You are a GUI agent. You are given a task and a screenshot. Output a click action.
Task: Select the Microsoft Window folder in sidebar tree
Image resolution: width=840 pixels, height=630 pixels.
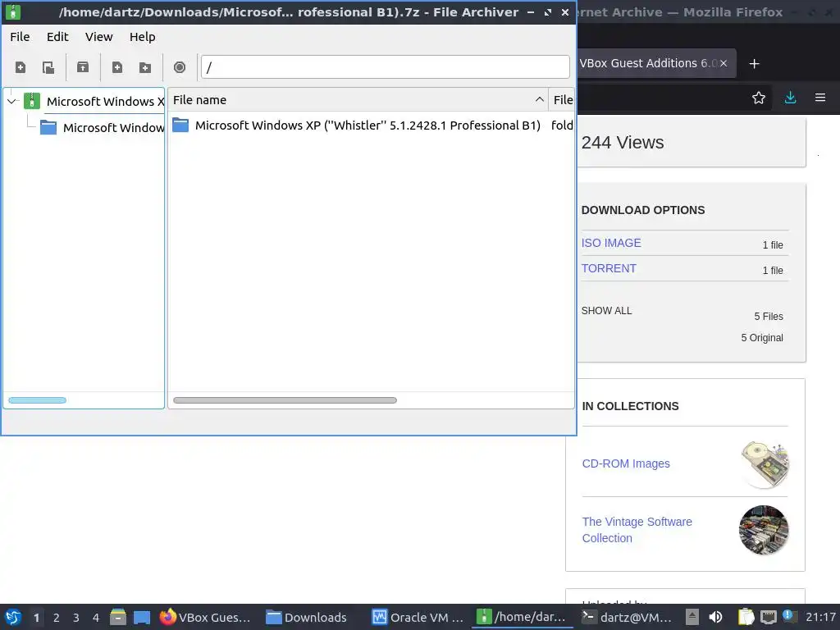[x=102, y=127]
